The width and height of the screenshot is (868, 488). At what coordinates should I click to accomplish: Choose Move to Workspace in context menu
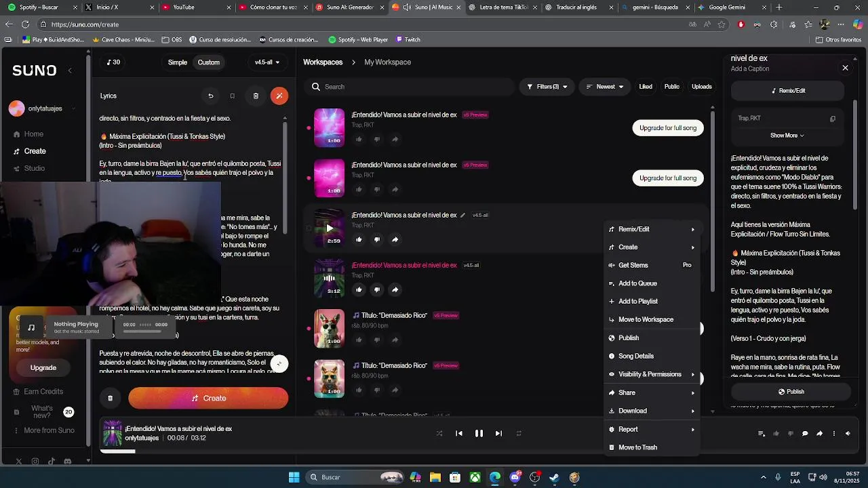pos(652,320)
